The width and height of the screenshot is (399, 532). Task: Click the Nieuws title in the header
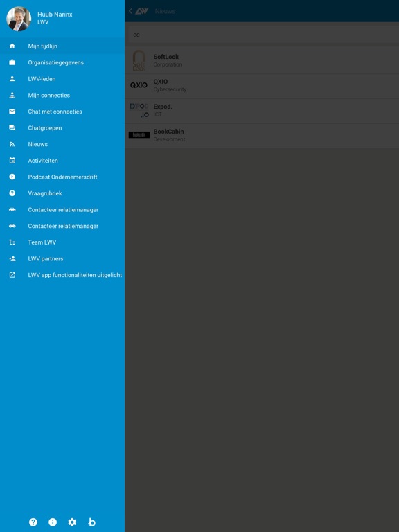[x=165, y=11]
